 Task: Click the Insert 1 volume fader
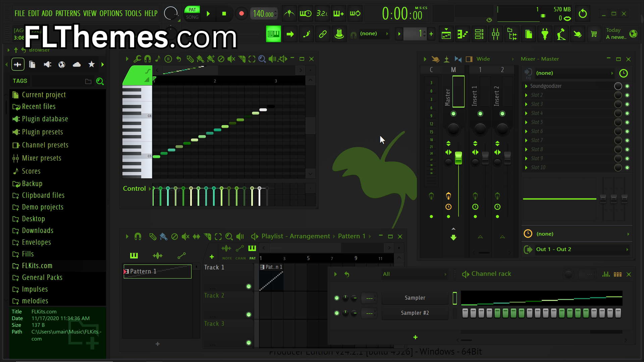coord(485,158)
